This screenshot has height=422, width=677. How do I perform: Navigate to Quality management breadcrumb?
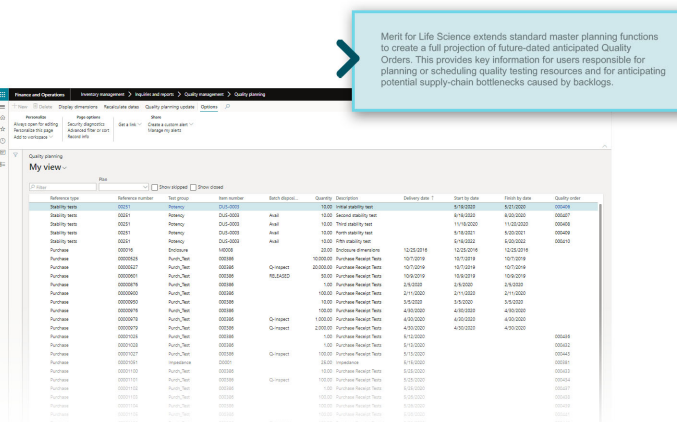tap(204, 94)
